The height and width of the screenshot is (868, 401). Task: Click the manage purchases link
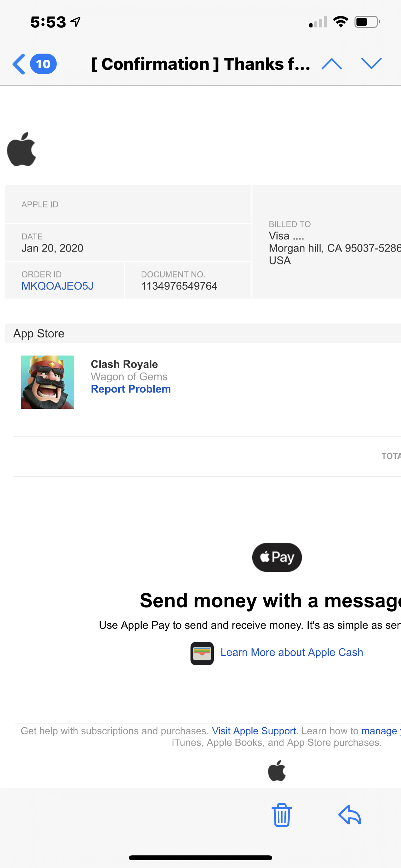coord(381,730)
